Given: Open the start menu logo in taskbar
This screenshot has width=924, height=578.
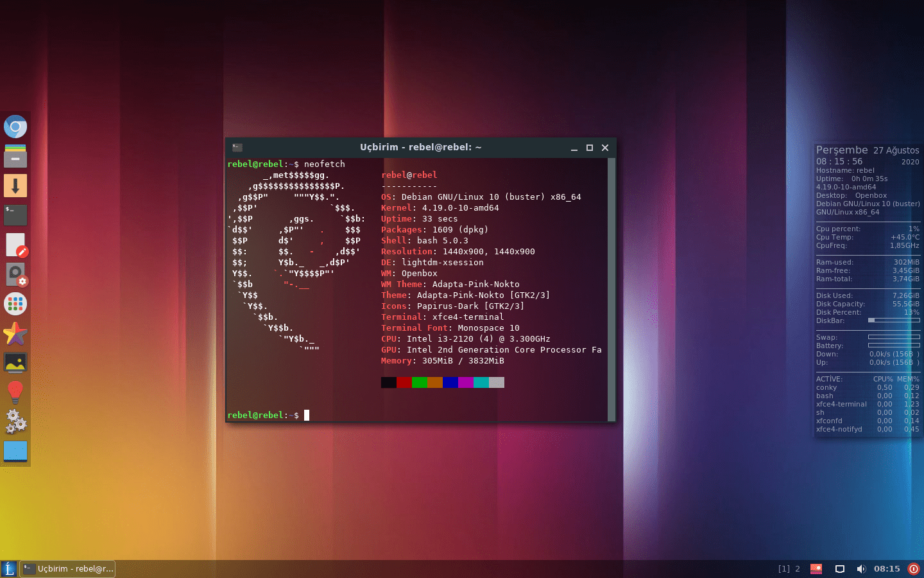Looking at the screenshot, I should click(9, 569).
